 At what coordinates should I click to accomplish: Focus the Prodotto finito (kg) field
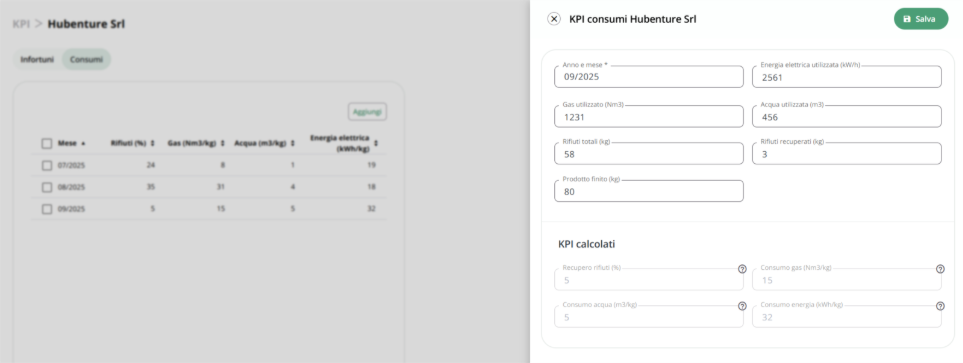pos(649,191)
